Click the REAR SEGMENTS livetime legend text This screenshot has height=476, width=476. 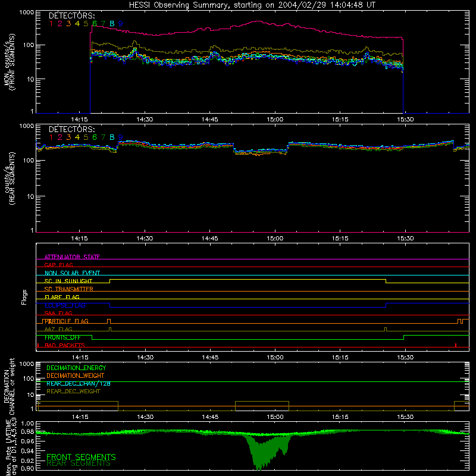(x=79, y=464)
